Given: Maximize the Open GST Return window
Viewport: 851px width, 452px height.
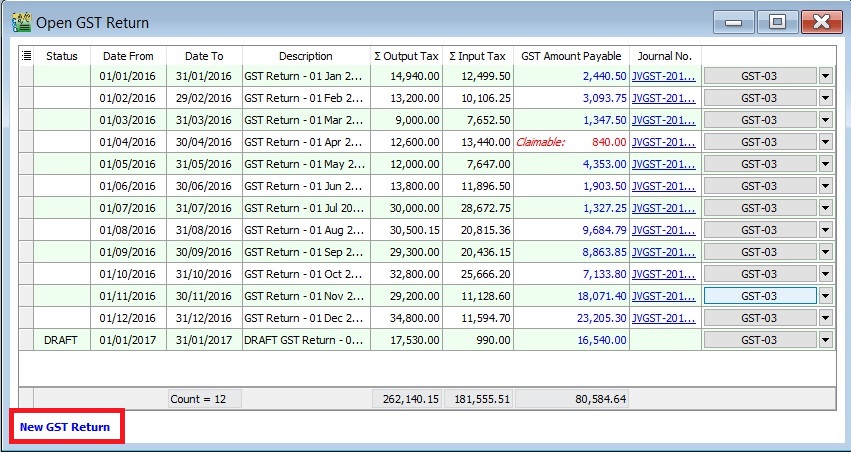Looking at the screenshot, I should click(x=775, y=22).
